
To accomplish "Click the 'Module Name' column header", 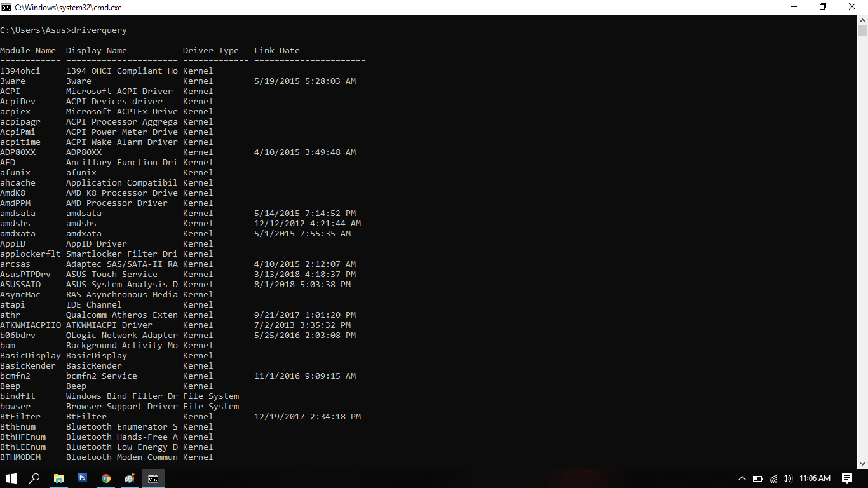I will [28, 51].
